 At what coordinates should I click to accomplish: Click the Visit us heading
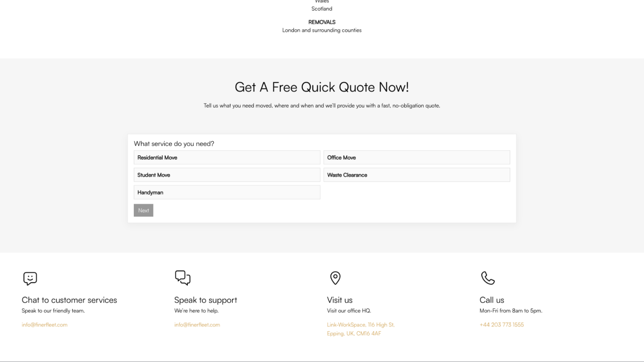pos(339,300)
